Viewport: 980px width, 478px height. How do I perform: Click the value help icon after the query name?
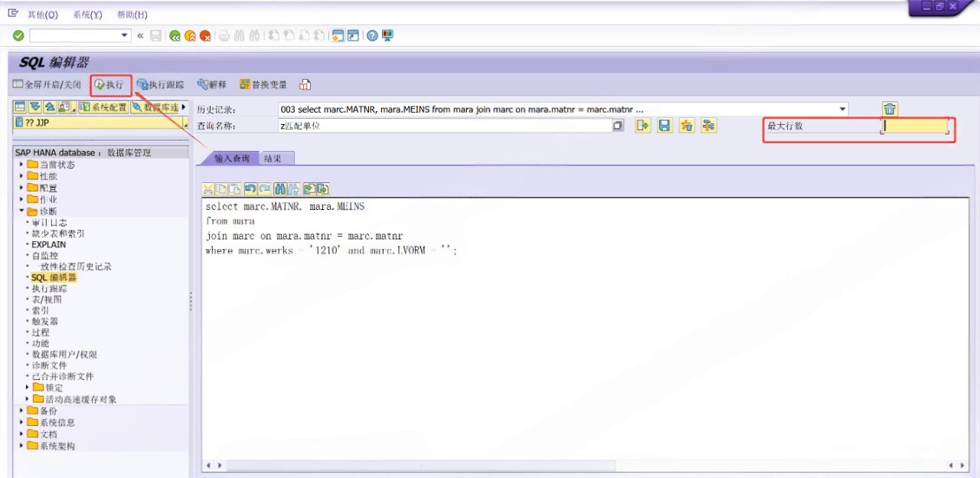[618, 126]
